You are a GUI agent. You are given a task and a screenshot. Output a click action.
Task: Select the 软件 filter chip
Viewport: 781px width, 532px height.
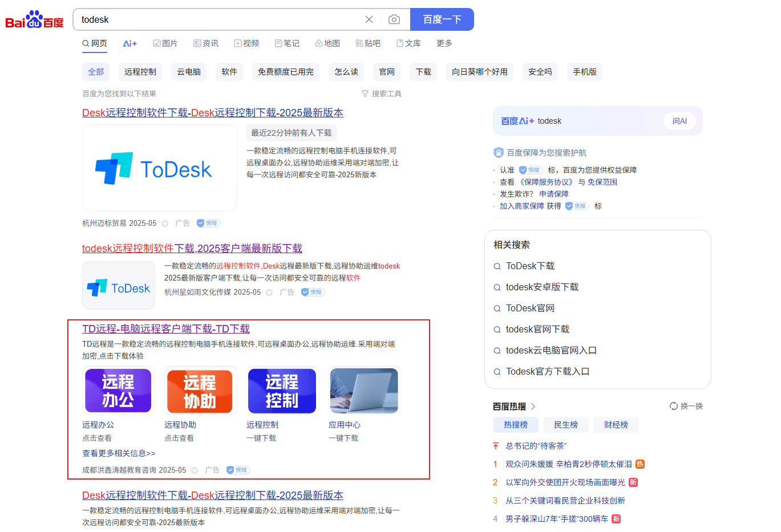tap(229, 72)
